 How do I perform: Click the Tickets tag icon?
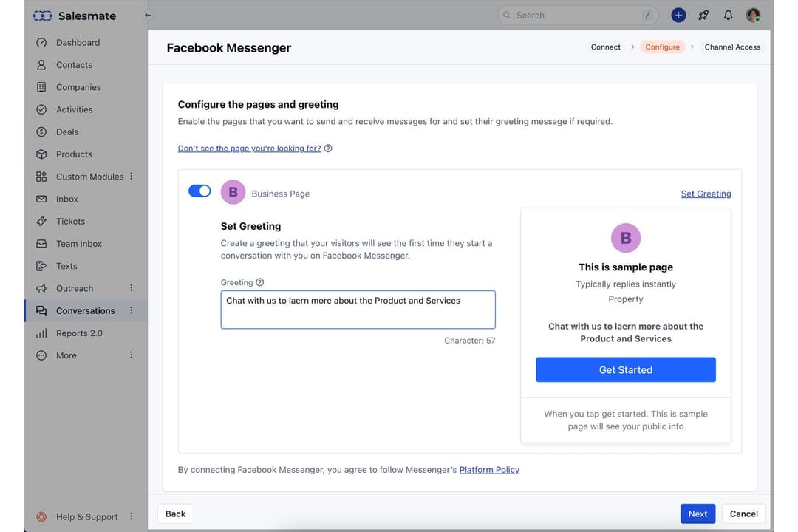click(x=41, y=222)
